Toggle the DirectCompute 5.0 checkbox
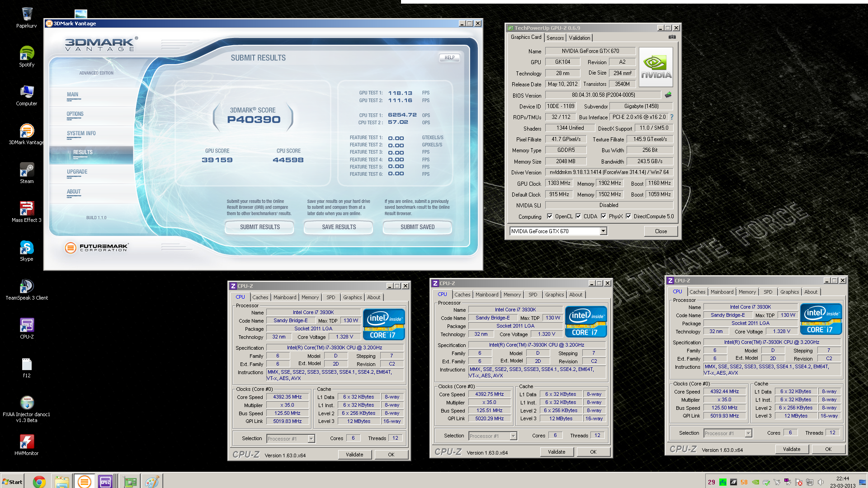Image resolution: width=868 pixels, height=488 pixels. [x=628, y=216]
